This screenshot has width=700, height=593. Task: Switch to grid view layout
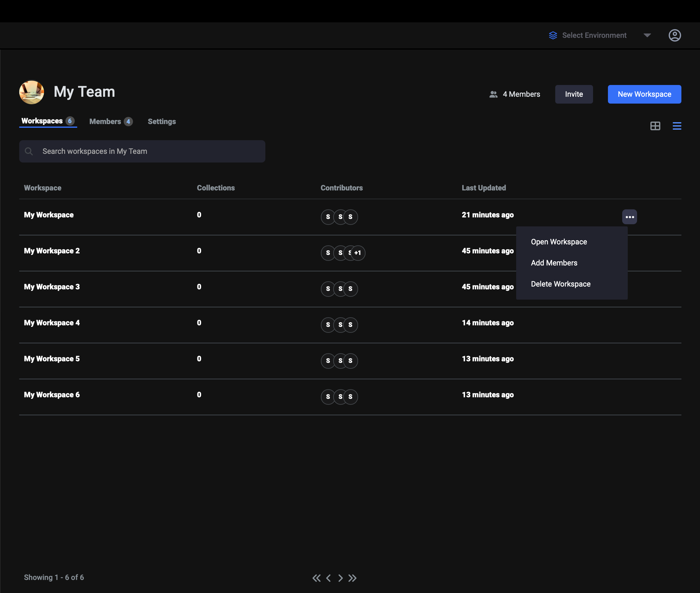655,126
